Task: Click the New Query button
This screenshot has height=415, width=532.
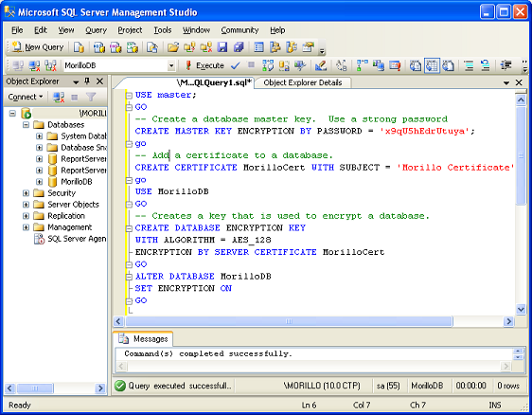Action: (38, 47)
